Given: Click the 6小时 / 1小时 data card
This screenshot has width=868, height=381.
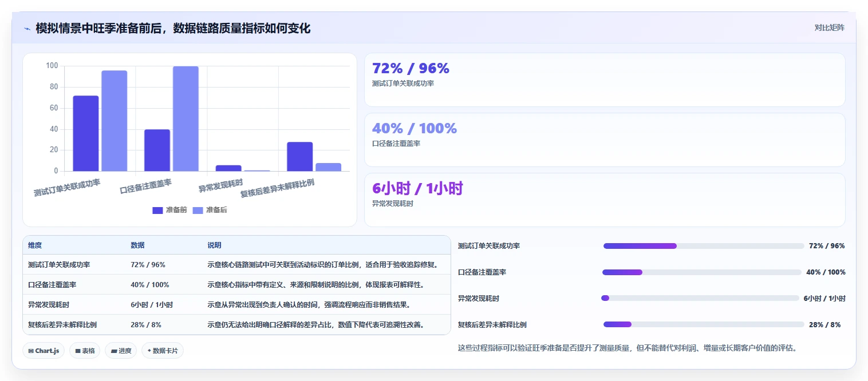Looking at the screenshot, I should tap(605, 200).
